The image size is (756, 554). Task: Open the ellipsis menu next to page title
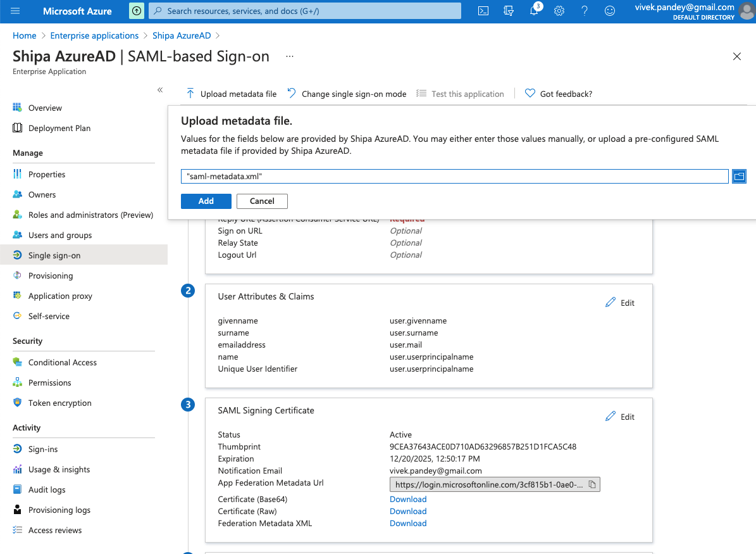(290, 56)
